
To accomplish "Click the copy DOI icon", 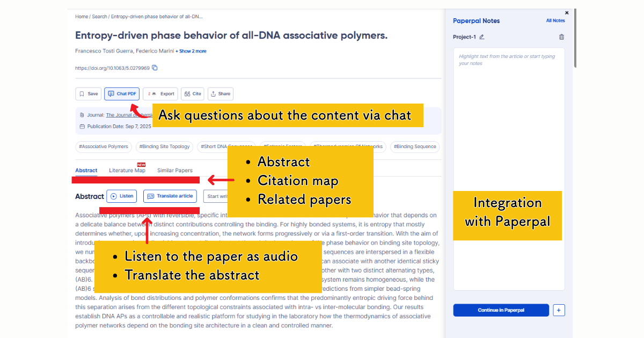I will point(155,68).
